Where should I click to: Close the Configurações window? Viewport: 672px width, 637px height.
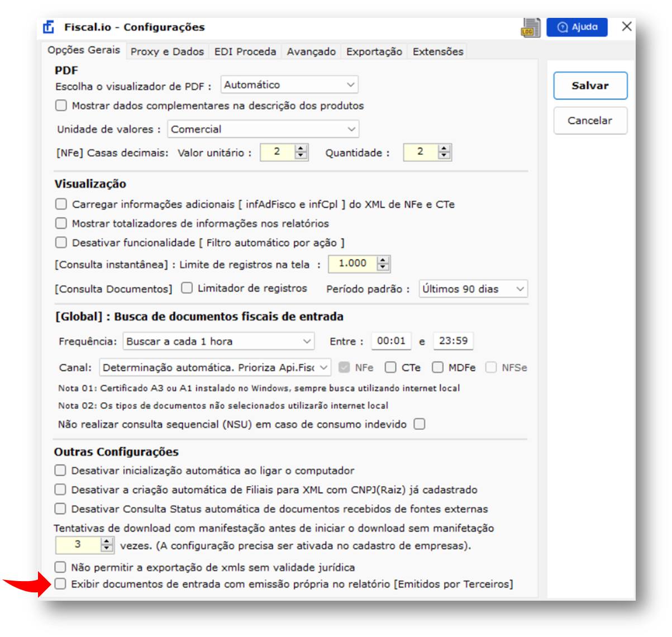(627, 26)
